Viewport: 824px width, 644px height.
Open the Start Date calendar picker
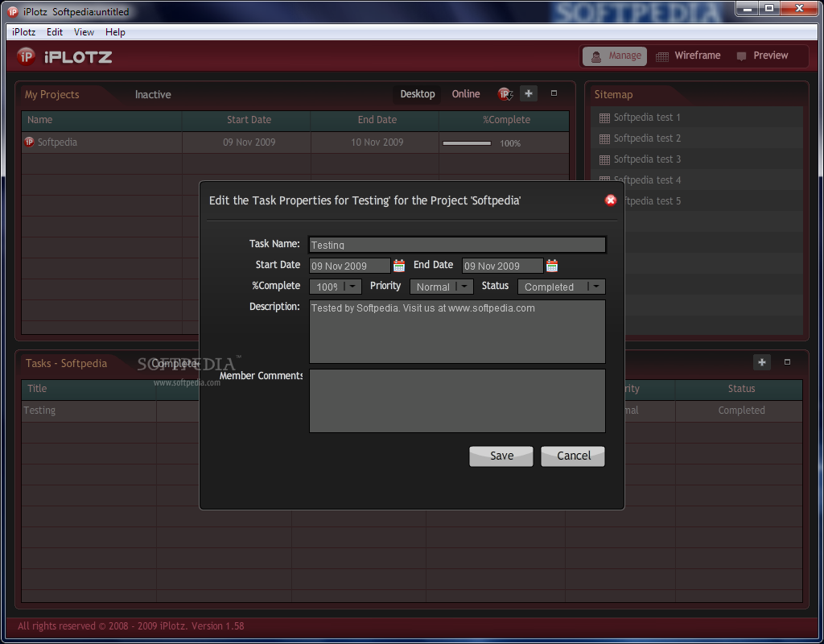tap(399, 266)
